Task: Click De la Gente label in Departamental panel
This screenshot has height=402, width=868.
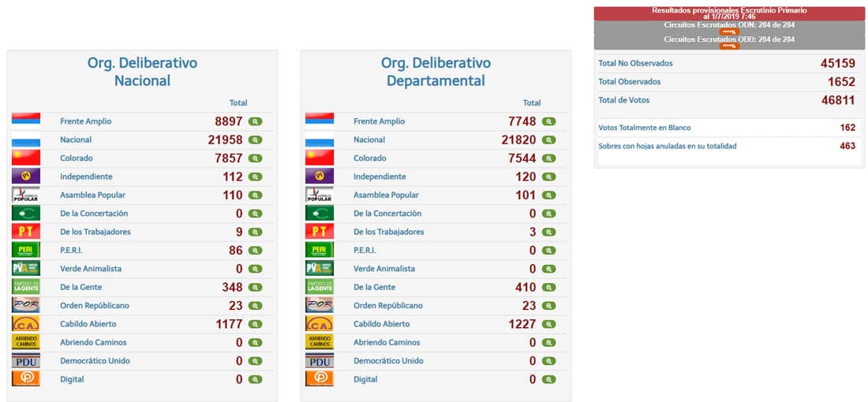Action: pos(374,288)
